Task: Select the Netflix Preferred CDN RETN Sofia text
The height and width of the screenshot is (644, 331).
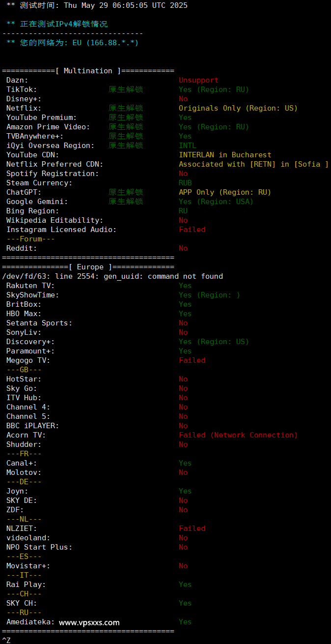Action: [253, 164]
